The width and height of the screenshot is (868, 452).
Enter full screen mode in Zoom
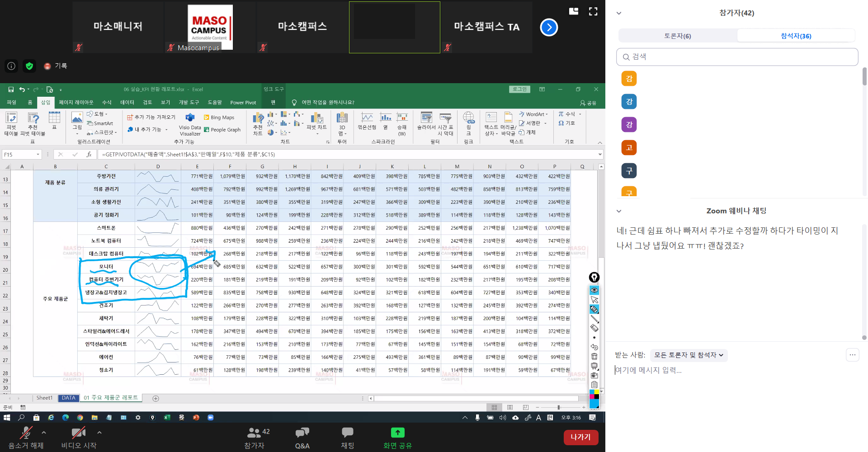[x=593, y=12]
